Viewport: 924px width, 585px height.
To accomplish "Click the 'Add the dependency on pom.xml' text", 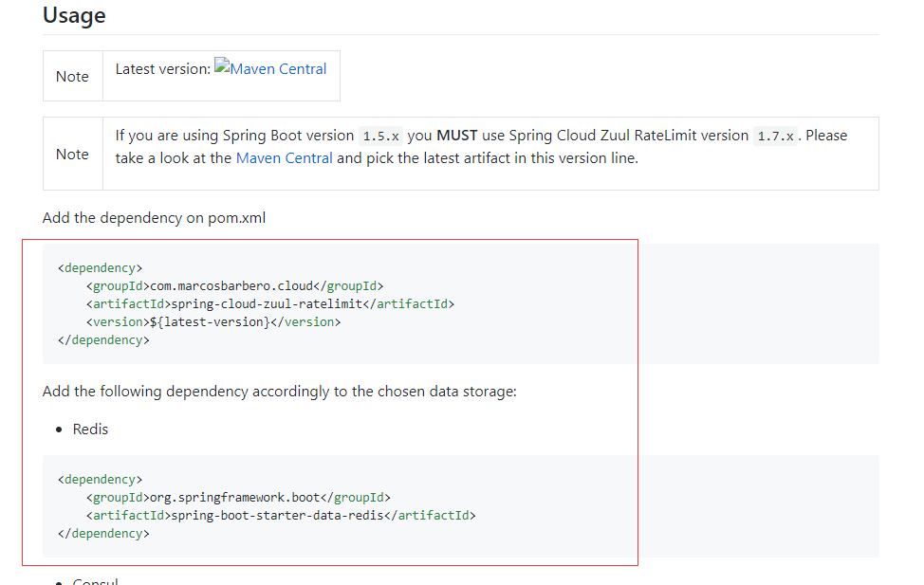I will [x=154, y=217].
